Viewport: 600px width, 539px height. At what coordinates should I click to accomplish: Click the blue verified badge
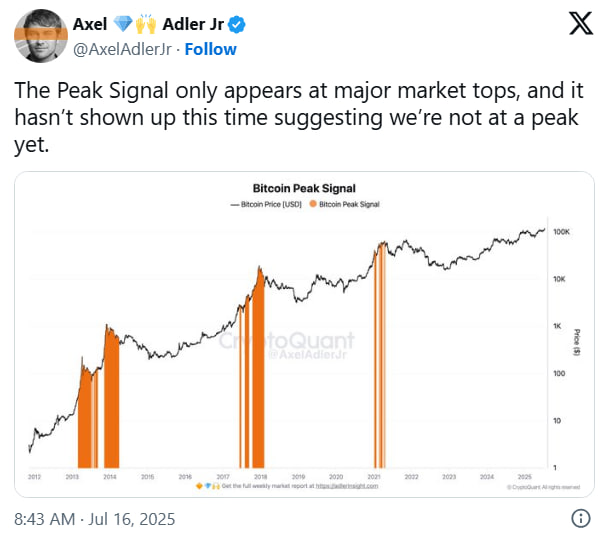click(x=240, y=25)
